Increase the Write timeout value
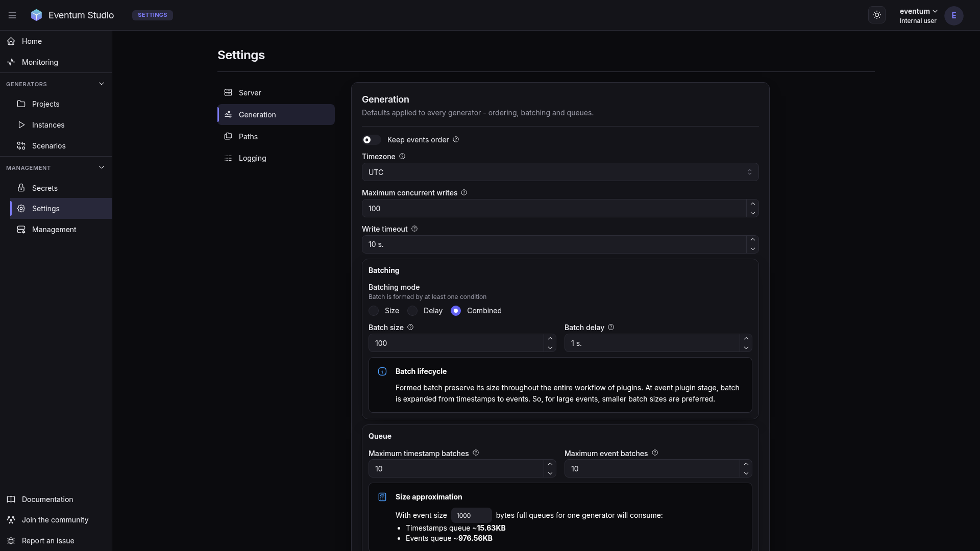The image size is (980, 551). [752, 240]
